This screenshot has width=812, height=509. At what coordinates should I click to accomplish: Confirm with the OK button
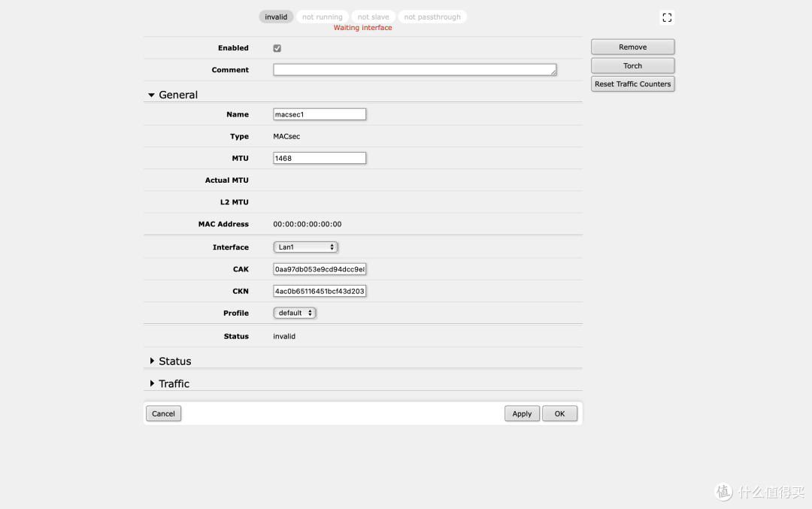pos(560,414)
